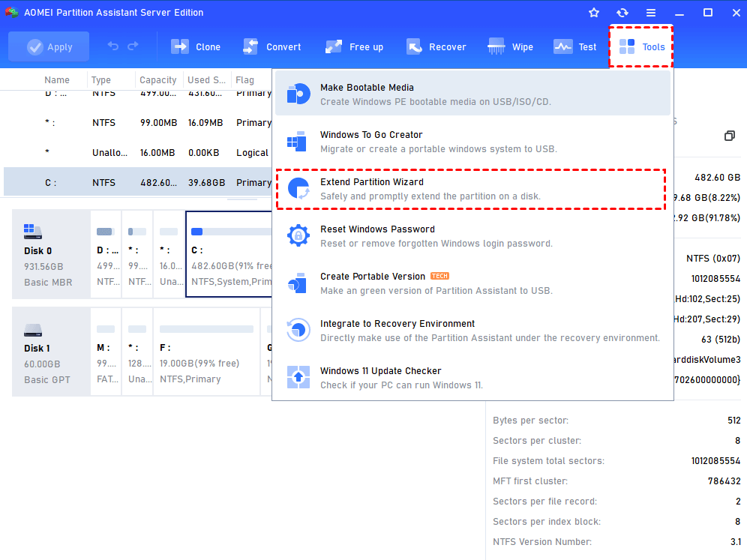Click the MFT first cluster value 786432

click(724, 481)
